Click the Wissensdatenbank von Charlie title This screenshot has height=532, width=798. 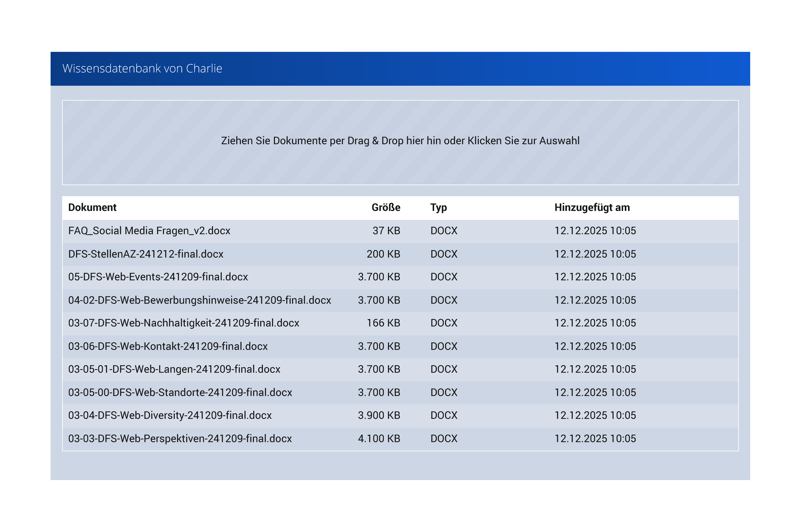(142, 69)
